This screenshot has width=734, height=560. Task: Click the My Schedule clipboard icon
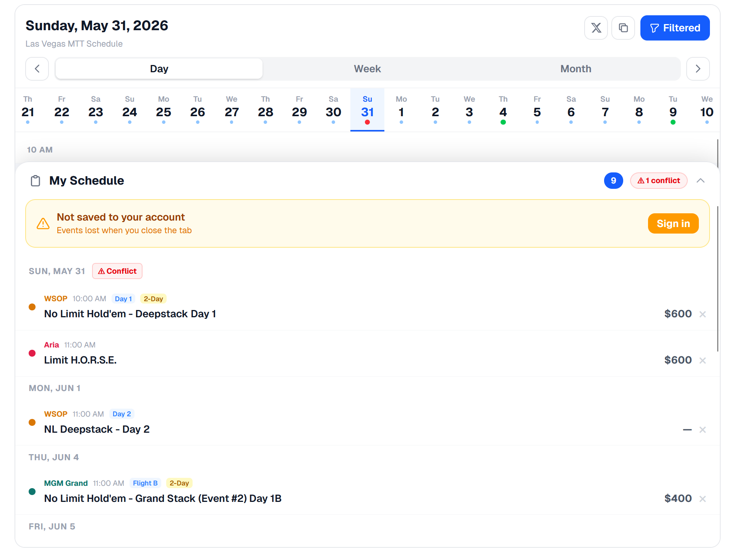[x=36, y=181]
